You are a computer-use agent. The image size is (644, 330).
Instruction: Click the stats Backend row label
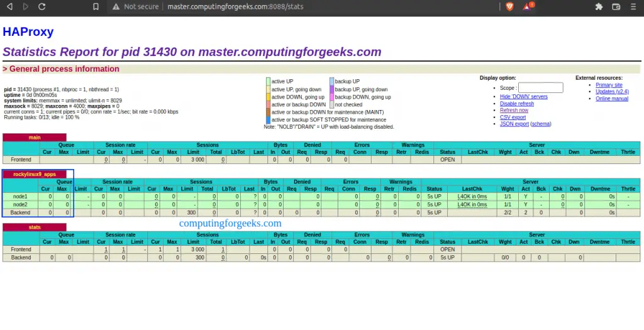click(21, 258)
